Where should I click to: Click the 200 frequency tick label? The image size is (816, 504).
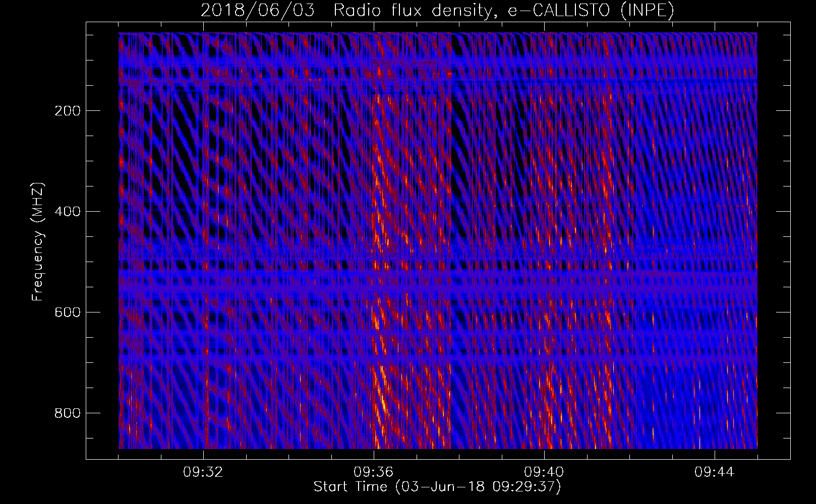pyautogui.click(x=67, y=111)
